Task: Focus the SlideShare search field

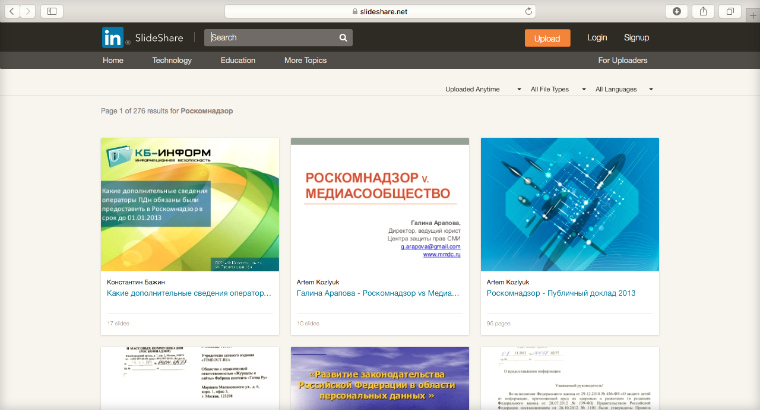Action: pyautogui.click(x=270, y=38)
